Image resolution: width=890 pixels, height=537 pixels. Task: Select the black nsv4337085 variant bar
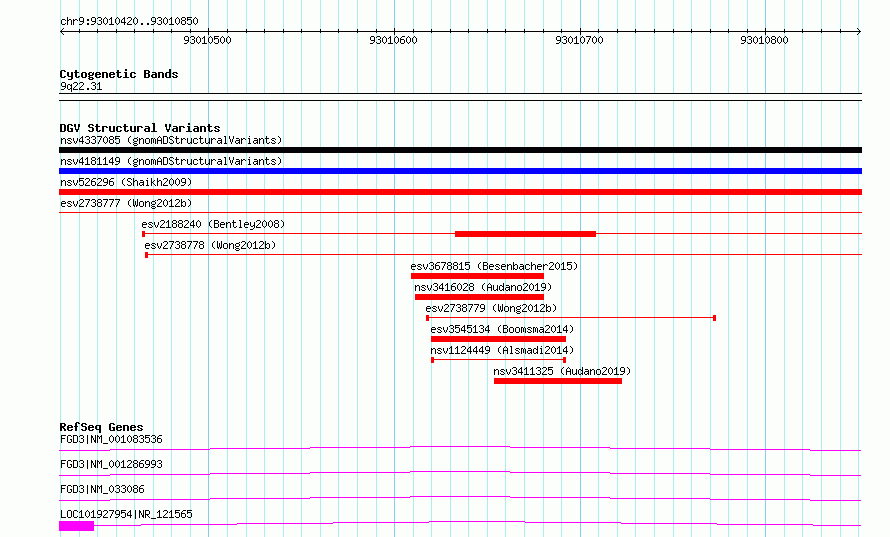point(460,150)
